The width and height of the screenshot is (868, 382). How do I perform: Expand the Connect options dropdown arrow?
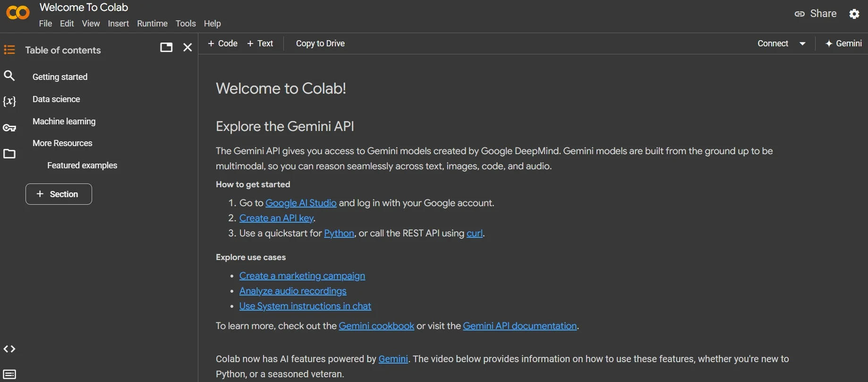(802, 43)
